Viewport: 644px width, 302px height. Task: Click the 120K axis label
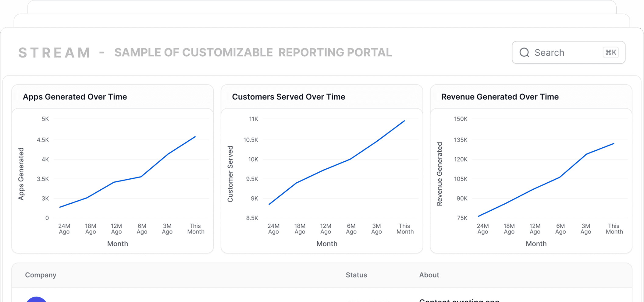tap(461, 159)
